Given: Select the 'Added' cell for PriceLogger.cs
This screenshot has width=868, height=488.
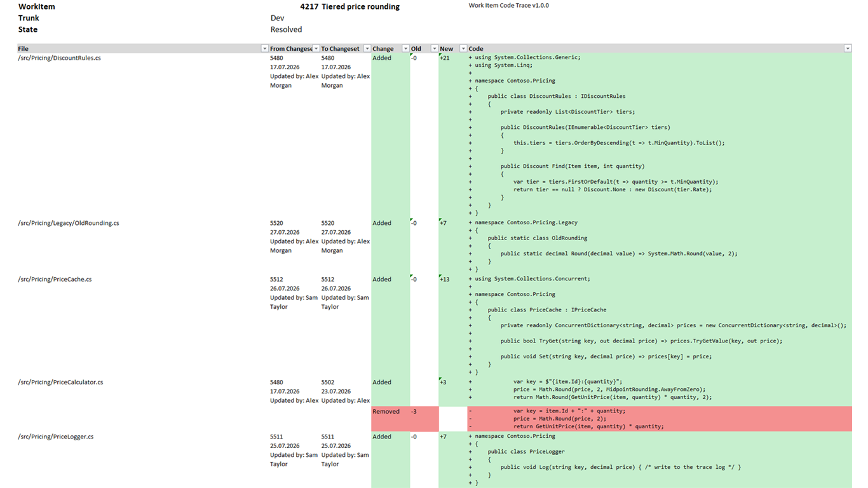Looking at the screenshot, I should [x=390, y=460].
